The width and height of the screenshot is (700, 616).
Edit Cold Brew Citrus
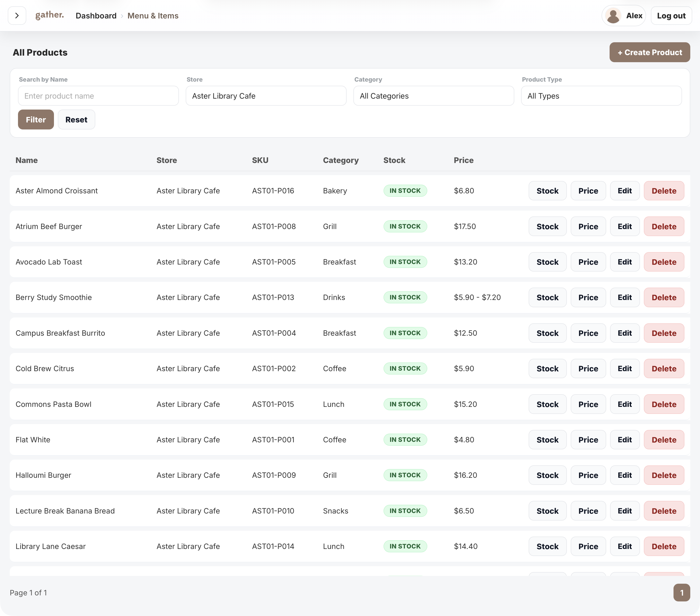625,369
